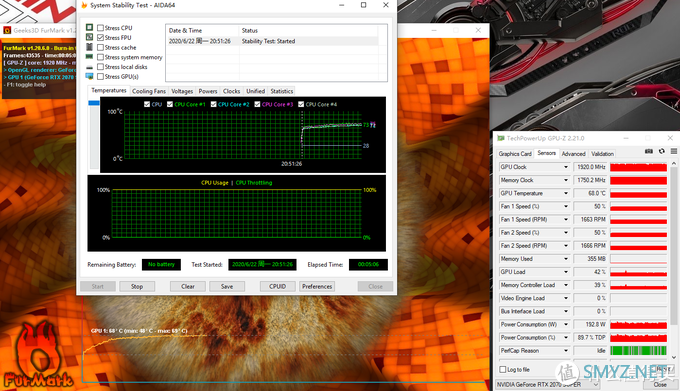Click AIDA64 flame title bar icon
680x391 pixels.
click(x=84, y=5)
